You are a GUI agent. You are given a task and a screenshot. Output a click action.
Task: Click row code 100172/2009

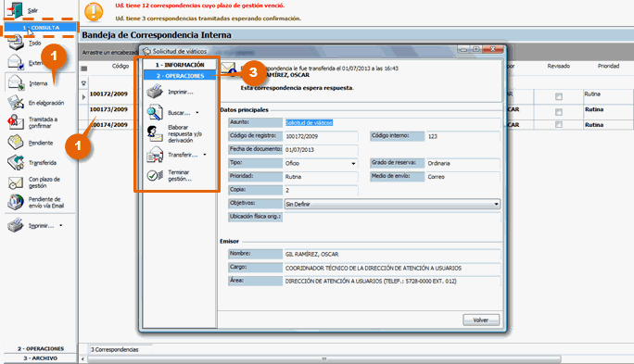click(x=108, y=94)
